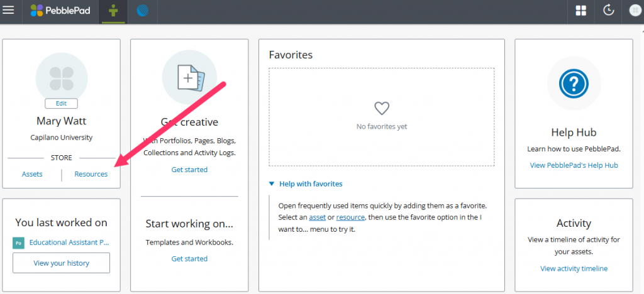The image size is (644, 294).
Task: Click the View your history button
Action: [x=61, y=263]
